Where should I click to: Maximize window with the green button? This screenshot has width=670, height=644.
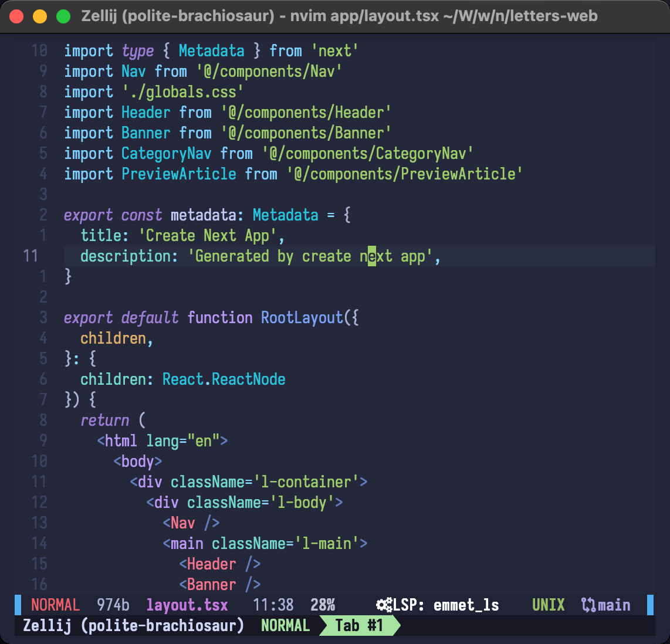click(63, 16)
